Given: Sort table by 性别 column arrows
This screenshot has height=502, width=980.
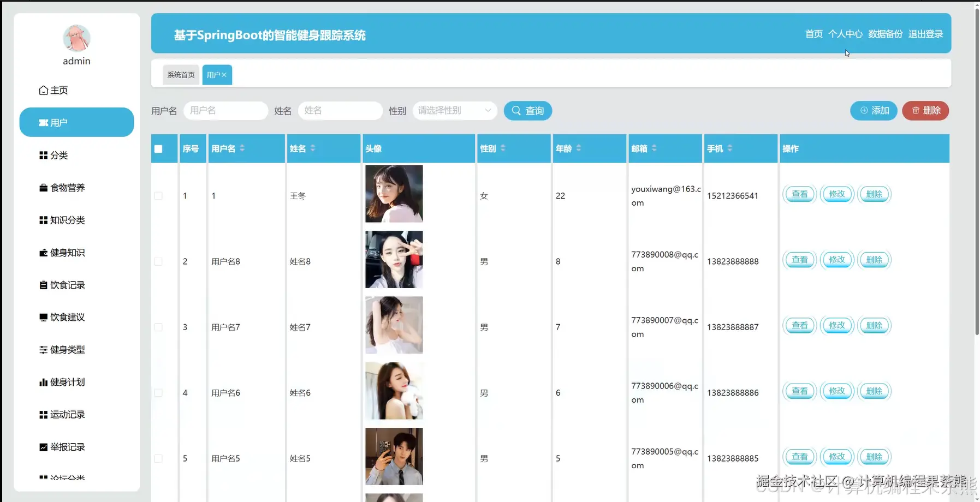Looking at the screenshot, I should coord(503,148).
